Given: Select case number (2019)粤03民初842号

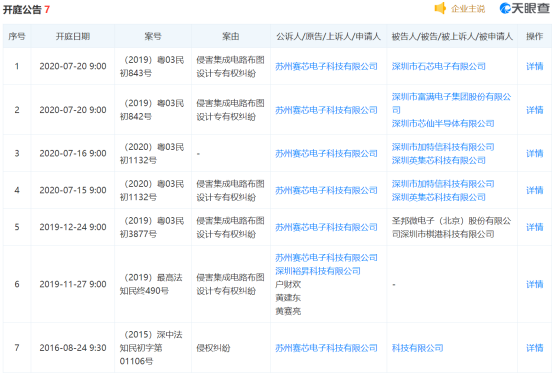Looking at the screenshot, I should (152, 110).
